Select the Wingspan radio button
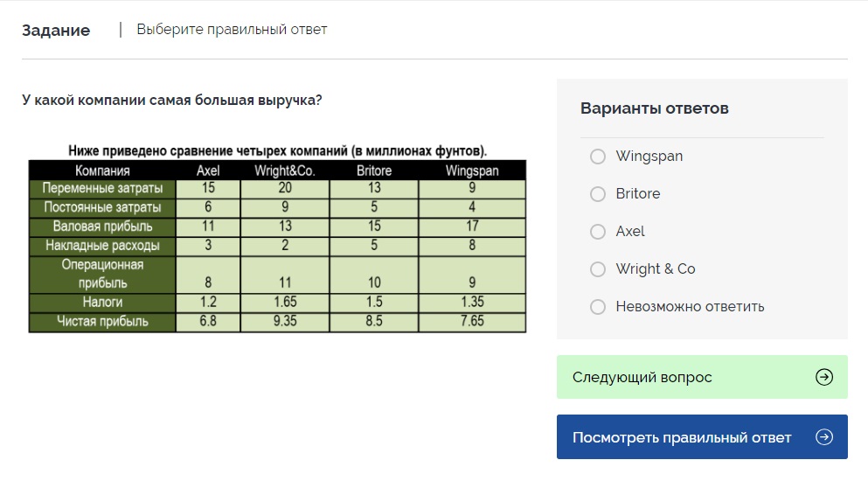This screenshot has width=868, height=481. [x=598, y=157]
